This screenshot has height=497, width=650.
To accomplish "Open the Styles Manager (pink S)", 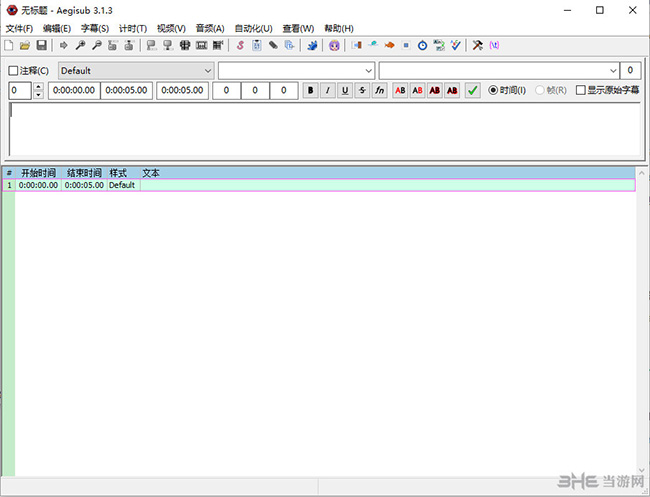I will point(240,45).
